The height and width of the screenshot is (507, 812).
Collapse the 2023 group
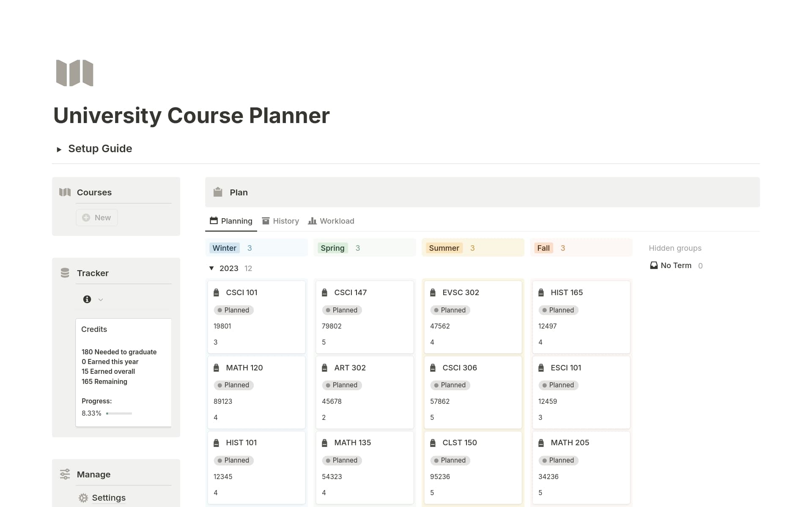pos(211,269)
